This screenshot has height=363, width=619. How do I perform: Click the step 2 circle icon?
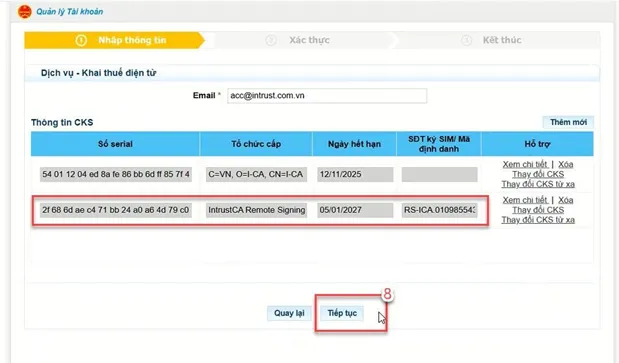[x=271, y=40]
